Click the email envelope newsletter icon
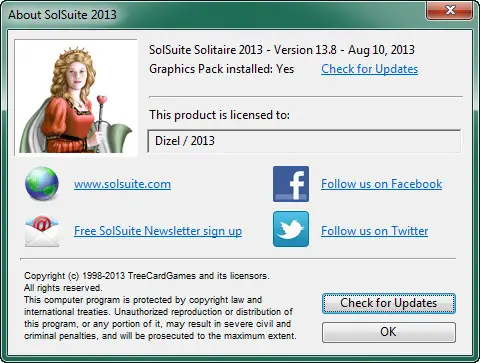The height and width of the screenshot is (363, 480). tap(42, 231)
